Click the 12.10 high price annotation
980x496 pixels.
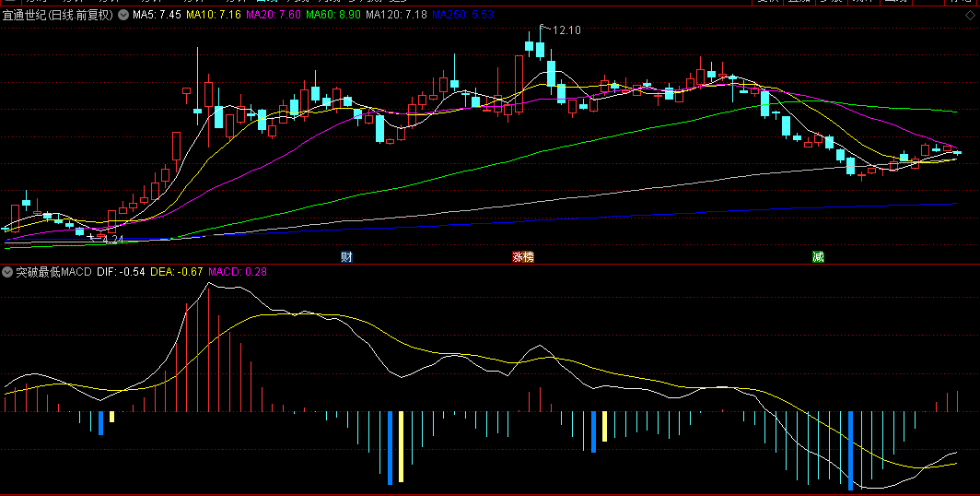566,30
